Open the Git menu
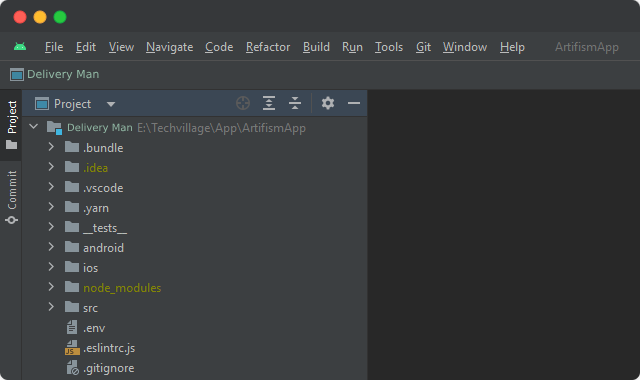Image resolution: width=640 pixels, height=380 pixels. point(423,47)
